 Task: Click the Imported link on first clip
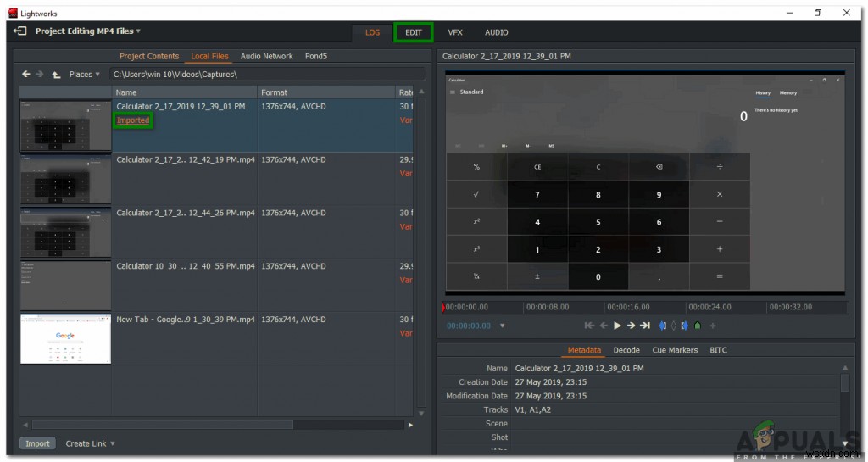[x=133, y=120]
